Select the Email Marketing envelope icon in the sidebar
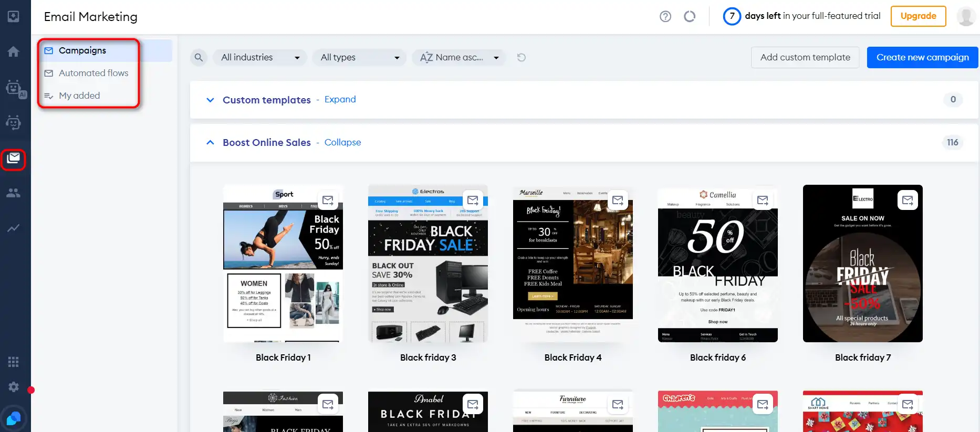 point(14,159)
